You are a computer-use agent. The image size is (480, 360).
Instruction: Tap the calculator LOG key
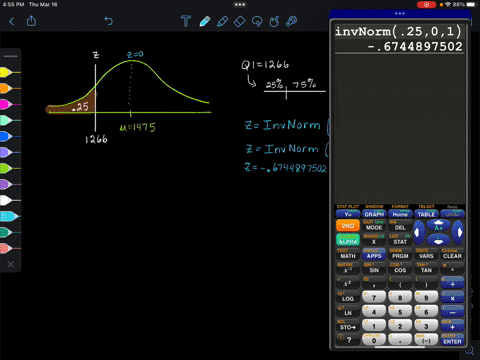[x=348, y=298]
